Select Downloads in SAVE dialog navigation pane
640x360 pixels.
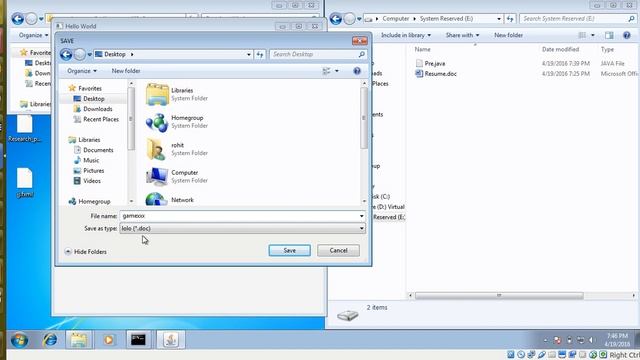93,109
